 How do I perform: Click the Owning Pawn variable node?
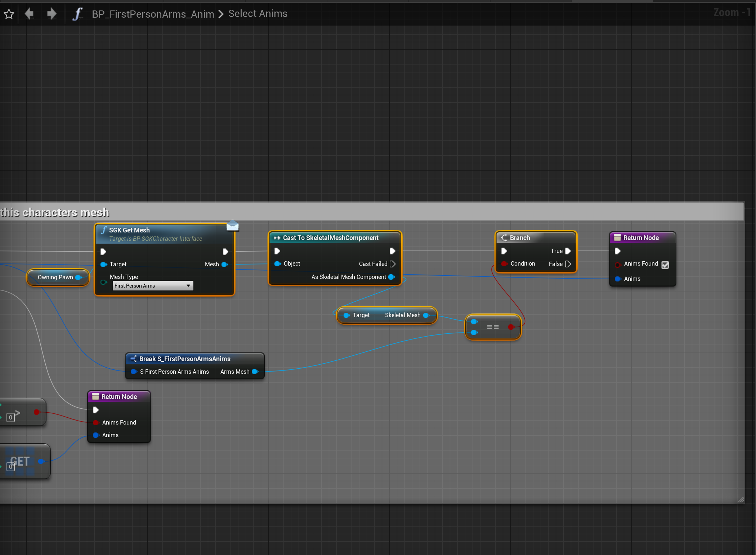(x=55, y=277)
